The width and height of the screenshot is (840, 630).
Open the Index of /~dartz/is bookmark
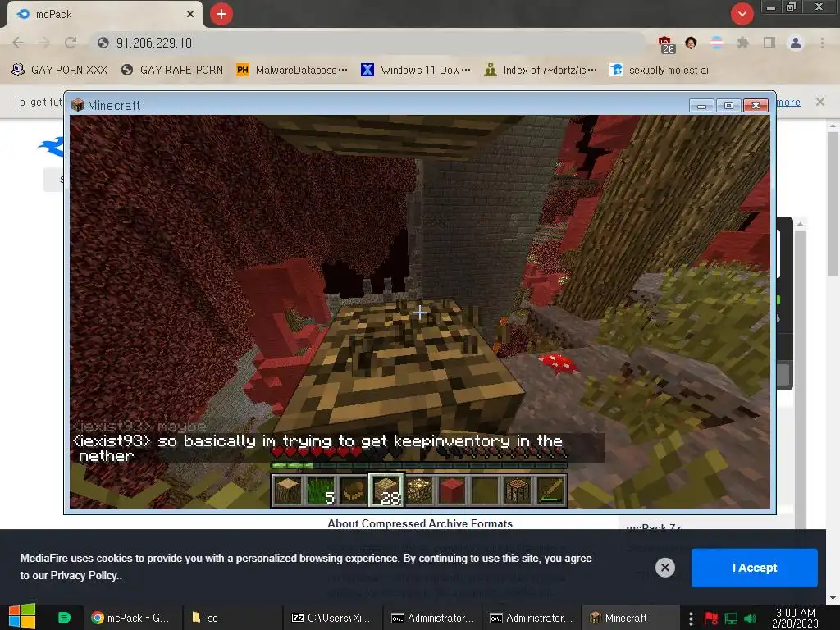pos(540,71)
